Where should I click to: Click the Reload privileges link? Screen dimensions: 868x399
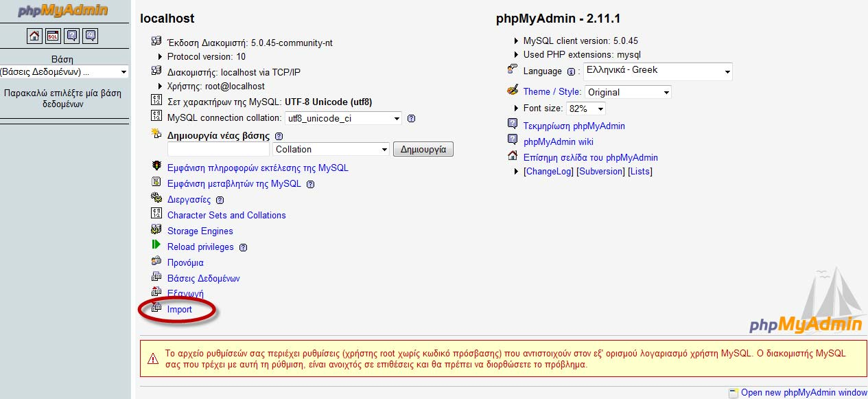(200, 247)
